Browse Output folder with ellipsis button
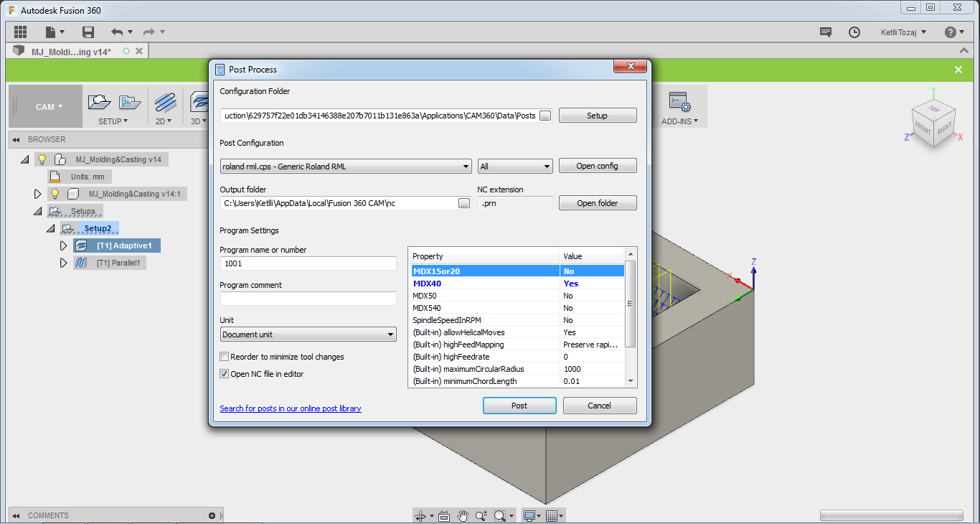980x524 pixels. (x=464, y=203)
